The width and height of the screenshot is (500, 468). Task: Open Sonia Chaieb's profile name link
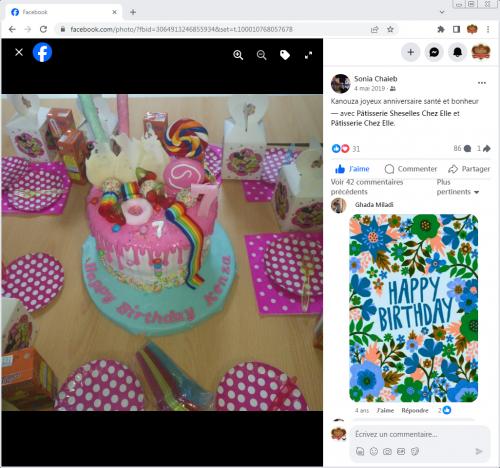click(376, 79)
